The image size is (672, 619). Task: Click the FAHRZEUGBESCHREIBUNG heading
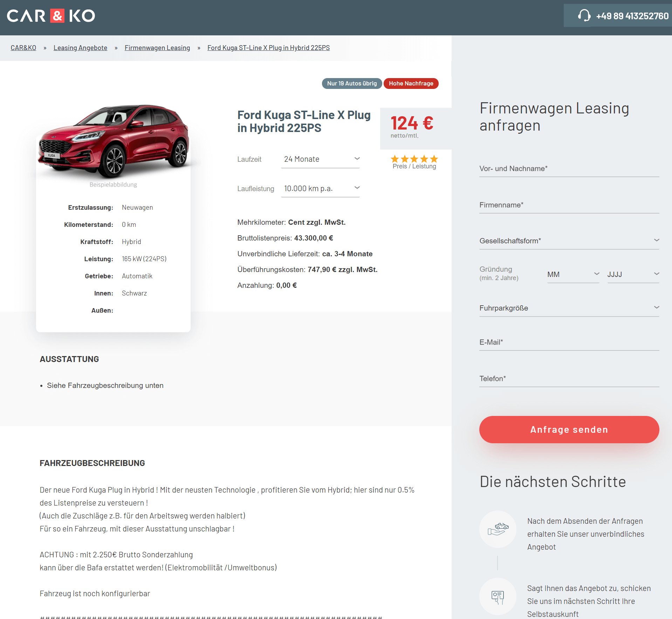(92, 463)
